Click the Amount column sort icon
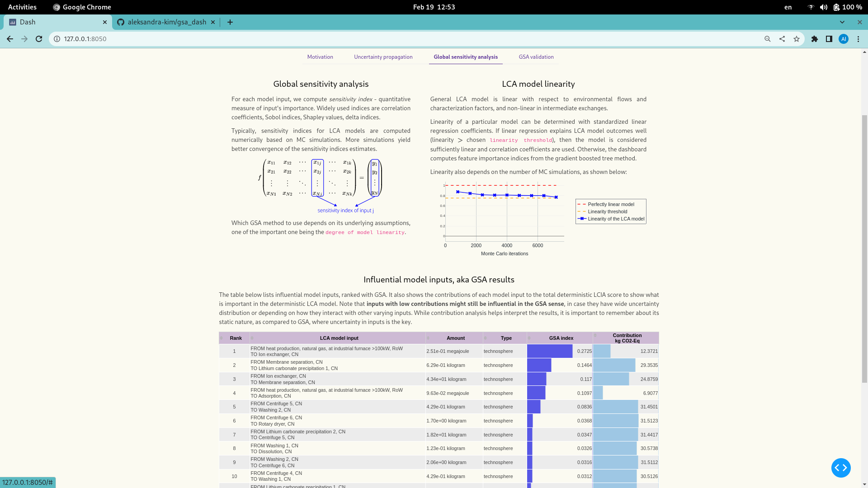 coord(428,338)
